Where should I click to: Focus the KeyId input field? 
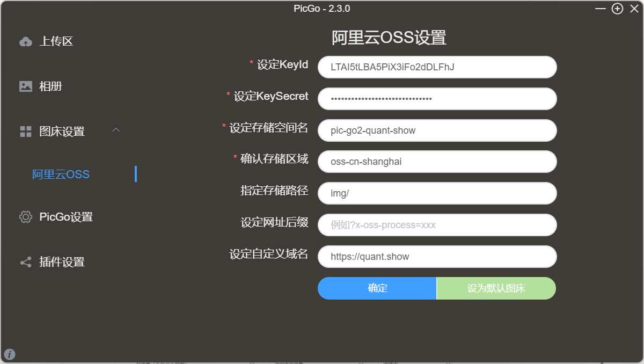[437, 67]
